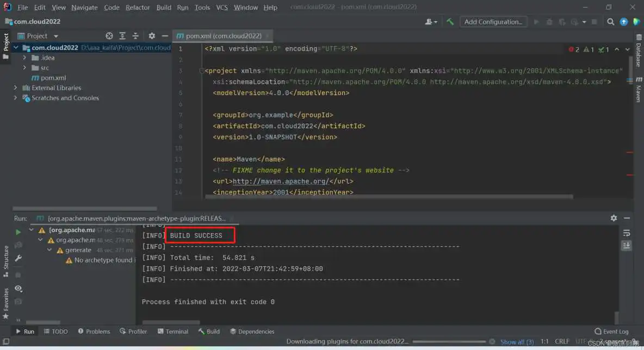
Task: Open Run panel gear settings icon
Action: pos(614,218)
